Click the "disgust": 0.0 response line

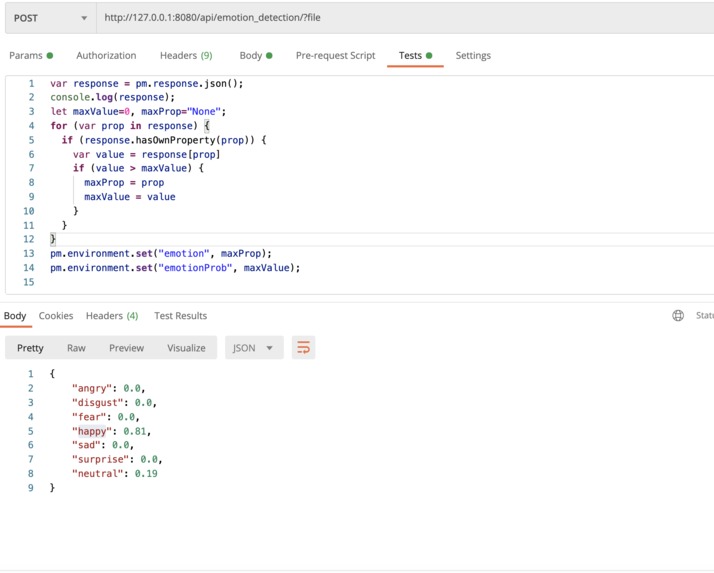coord(114,403)
